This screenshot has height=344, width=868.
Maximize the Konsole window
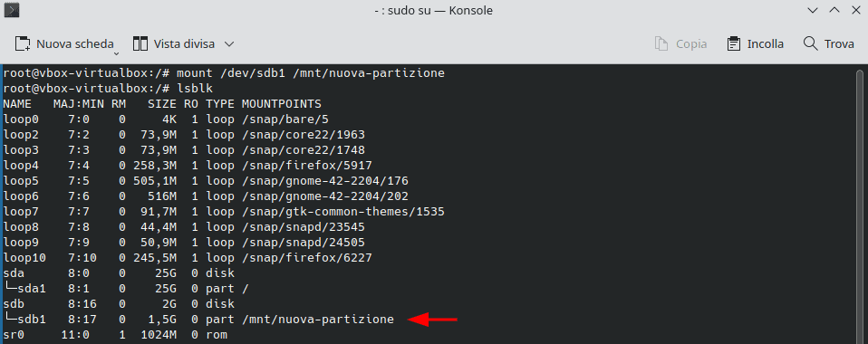(834, 11)
